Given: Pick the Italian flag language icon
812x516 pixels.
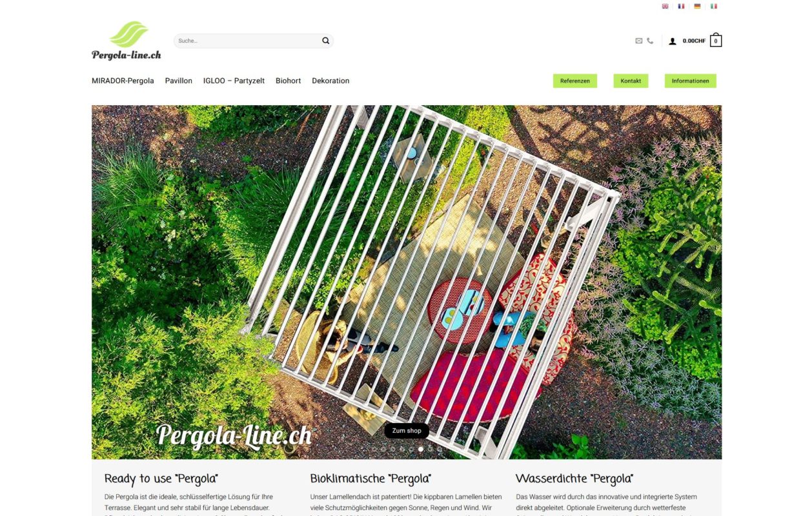Looking at the screenshot, I should 714,6.
